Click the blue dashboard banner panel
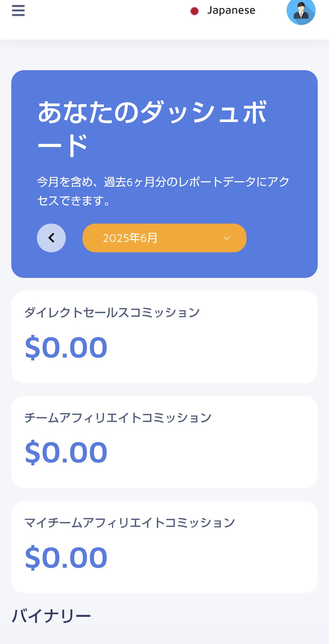The width and height of the screenshot is (329, 644). pyautogui.click(x=164, y=174)
